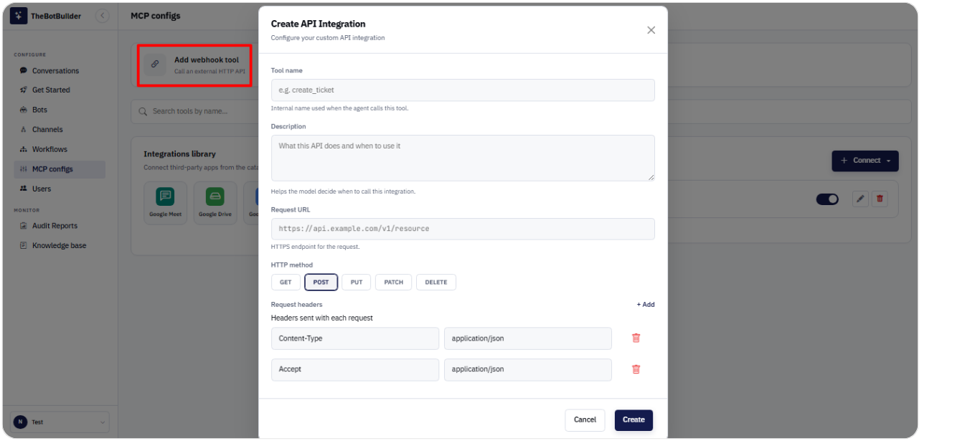This screenshot has height=441, width=980.
Task: Click the Users people icon
Action: 24,189
